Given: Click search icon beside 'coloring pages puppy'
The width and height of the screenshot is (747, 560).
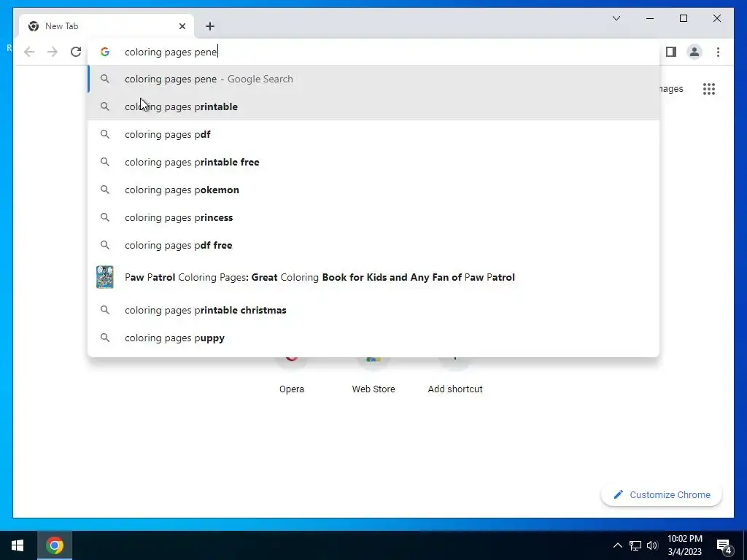Looking at the screenshot, I should point(105,338).
